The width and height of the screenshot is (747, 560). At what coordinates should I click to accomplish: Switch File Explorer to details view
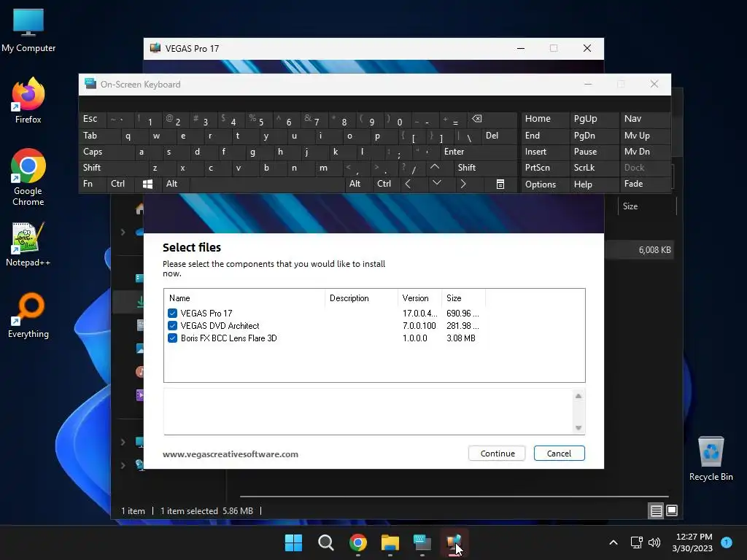click(x=656, y=511)
